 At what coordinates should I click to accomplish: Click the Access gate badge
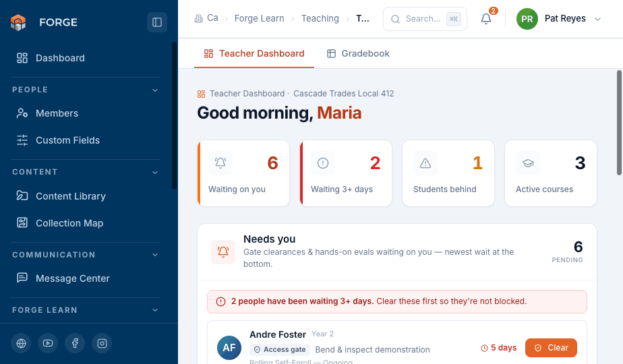tap(280, 350)
